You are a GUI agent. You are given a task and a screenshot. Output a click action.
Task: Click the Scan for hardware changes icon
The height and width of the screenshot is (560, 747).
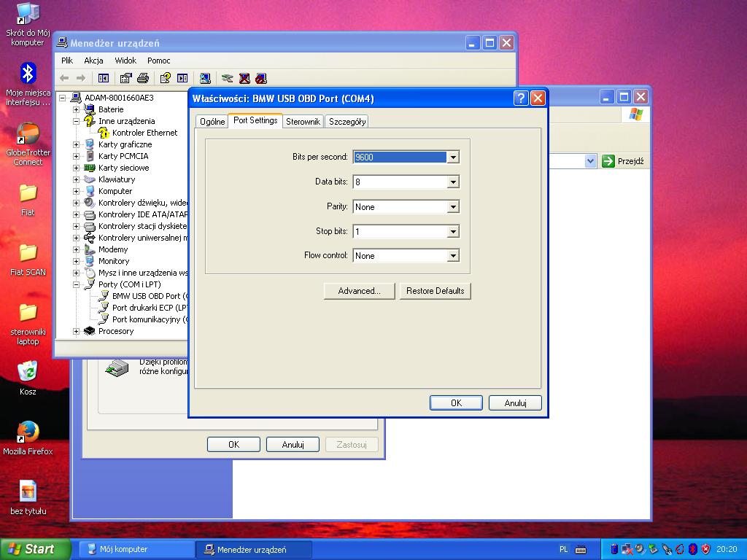point(205,78)
